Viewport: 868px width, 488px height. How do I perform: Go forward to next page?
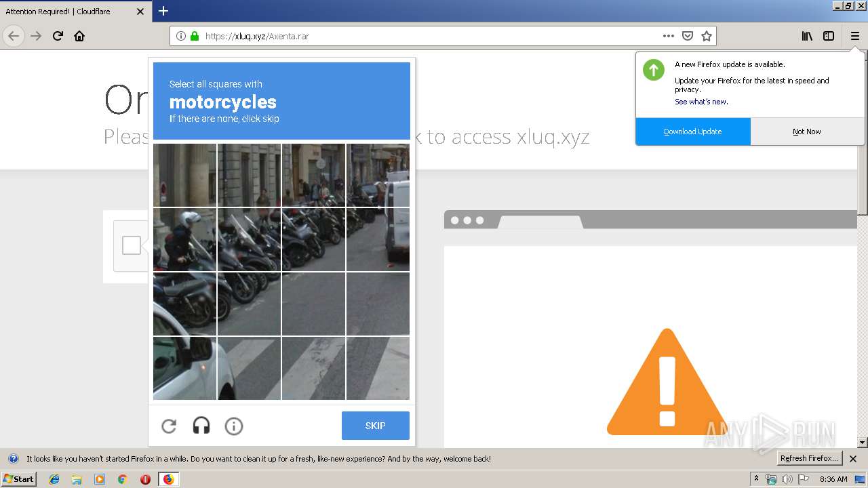tap(36, 36)
